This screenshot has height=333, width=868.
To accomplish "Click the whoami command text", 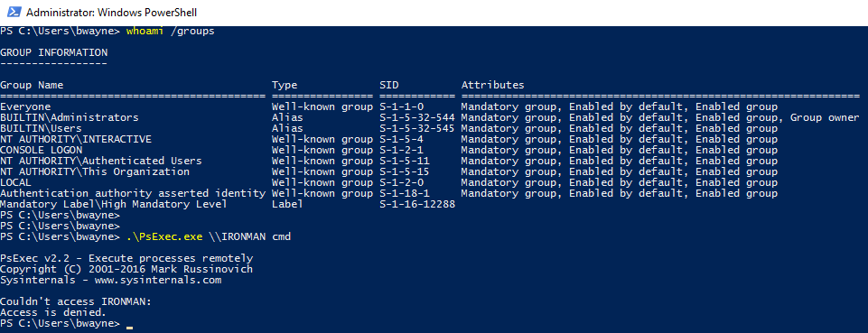I will coord(145,32).
